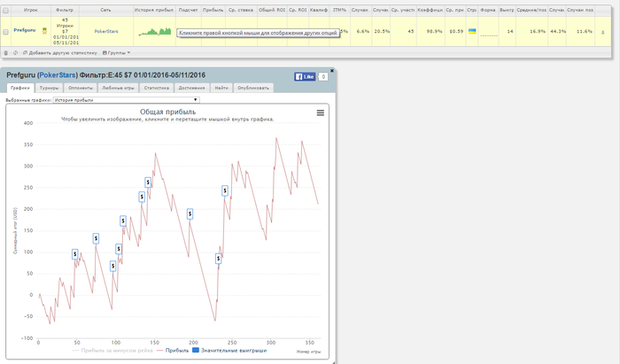Click the $ win marker near game 75
Image resolution: width=620 pixels, height=364 pixels.
(96, 238)
